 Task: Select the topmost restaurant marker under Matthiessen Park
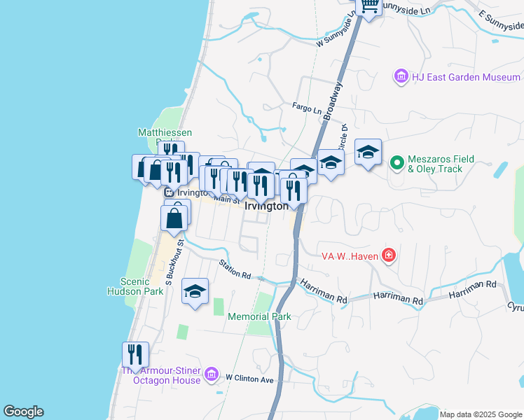[171, 149]
